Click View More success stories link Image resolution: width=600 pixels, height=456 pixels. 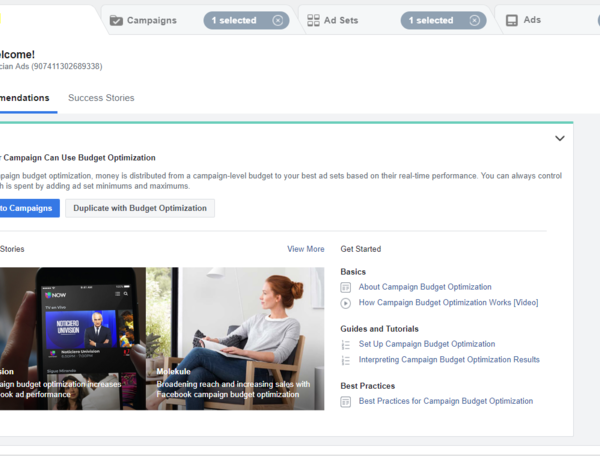(305, 249)
